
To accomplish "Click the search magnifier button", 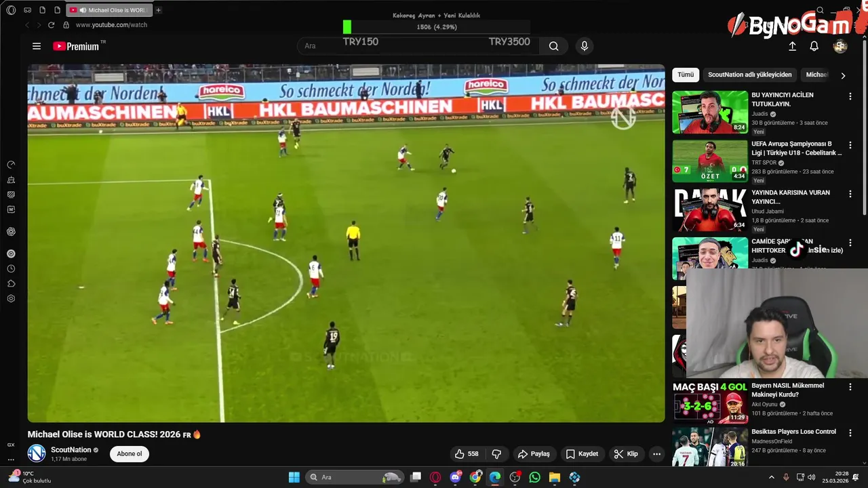I will (x=554, y=46).
